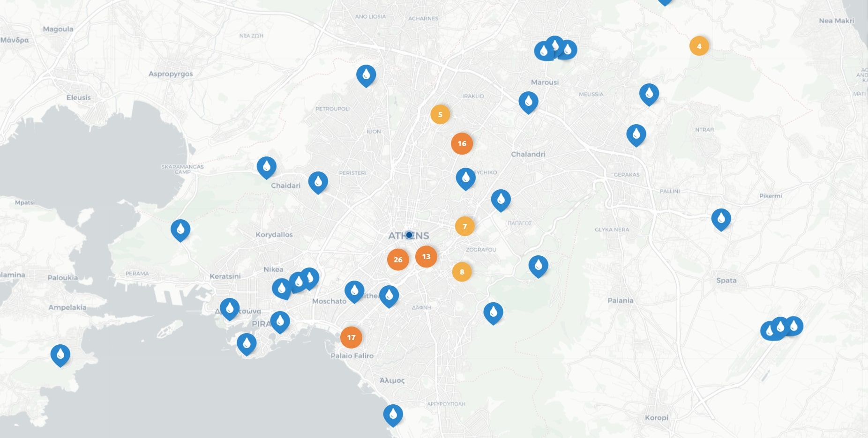The width and height of the screenshot is (868, 438).
Task: Click the Koropi map label
Action: click(657, 417)
